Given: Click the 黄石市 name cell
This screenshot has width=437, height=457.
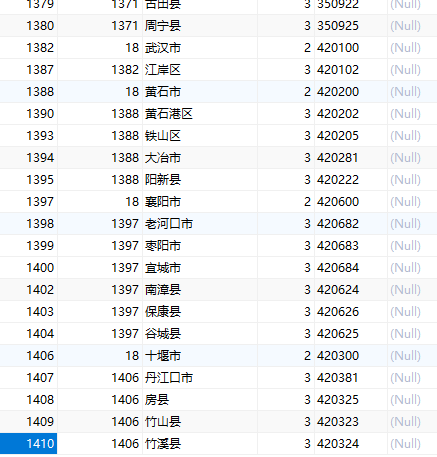Looking at the screenshot, I should pos(200,92).
